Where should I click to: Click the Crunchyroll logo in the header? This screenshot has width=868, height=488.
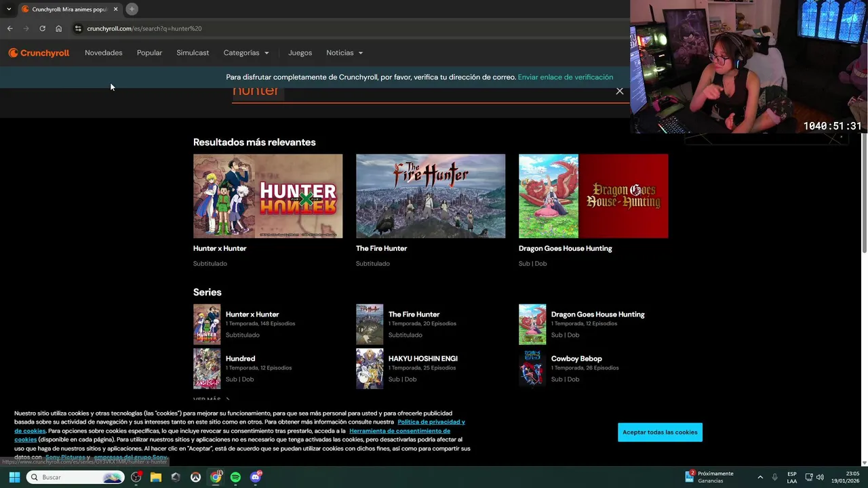click(x=39, y=53)
